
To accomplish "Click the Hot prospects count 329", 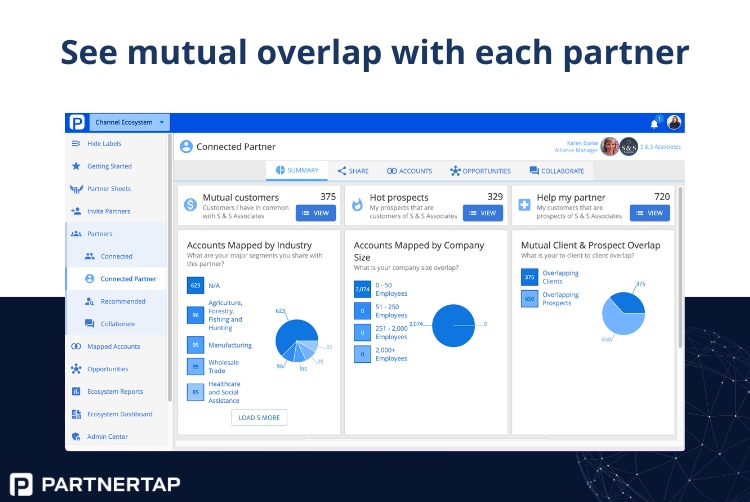I will coord(495,196).
